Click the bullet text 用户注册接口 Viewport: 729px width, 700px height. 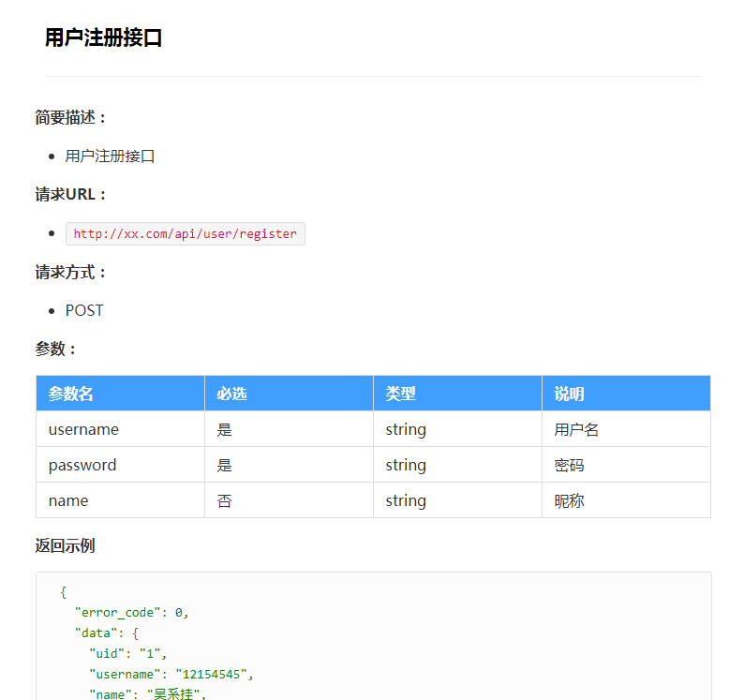[x=110, y=156]
